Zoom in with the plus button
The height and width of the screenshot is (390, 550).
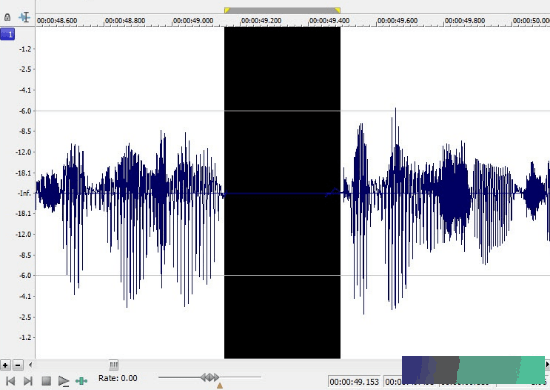pos(5,365)
